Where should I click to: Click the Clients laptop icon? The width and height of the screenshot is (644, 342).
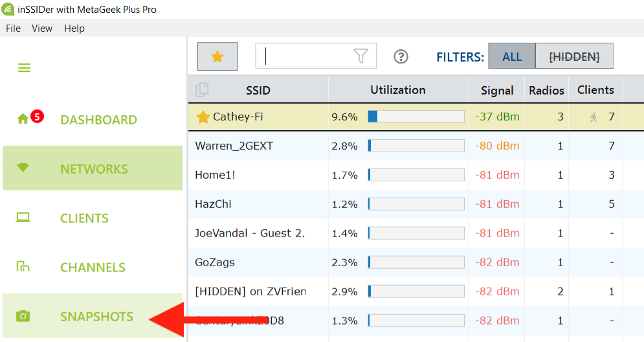coord(23,218)
